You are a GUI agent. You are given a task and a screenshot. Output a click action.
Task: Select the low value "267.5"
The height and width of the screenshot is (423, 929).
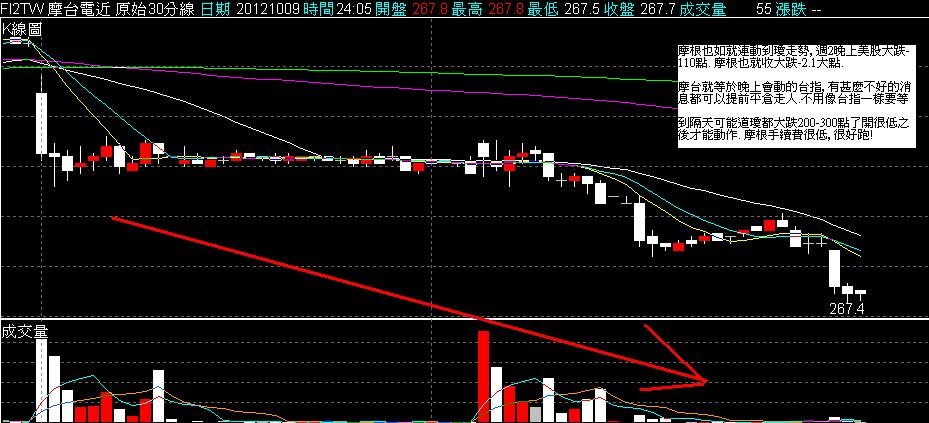coord(580,9)
